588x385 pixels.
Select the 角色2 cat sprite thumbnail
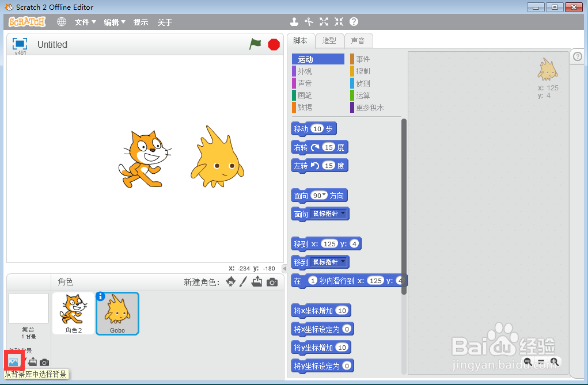coord(74,314)
